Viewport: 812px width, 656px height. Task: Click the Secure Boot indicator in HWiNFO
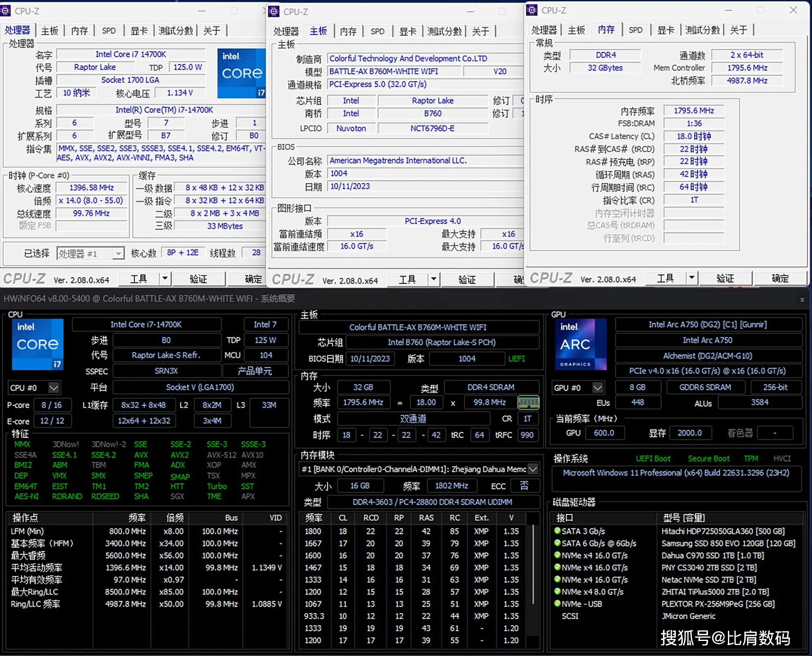click(708, 459)
